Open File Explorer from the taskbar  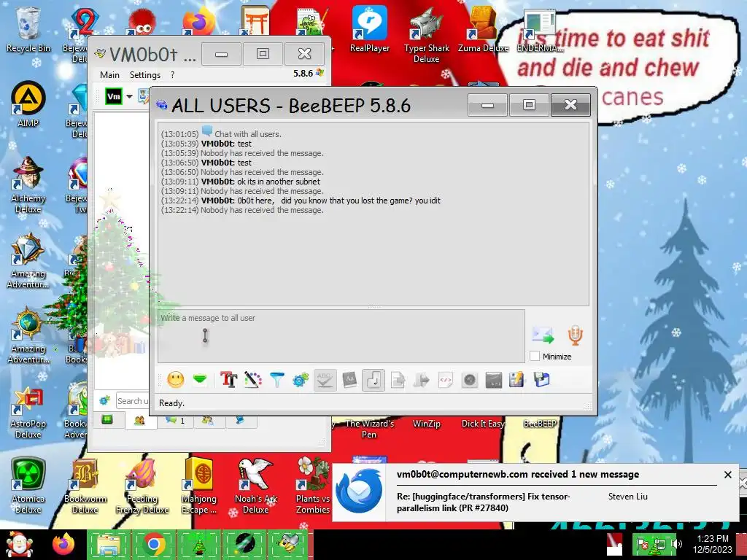[x=109, y=544]
